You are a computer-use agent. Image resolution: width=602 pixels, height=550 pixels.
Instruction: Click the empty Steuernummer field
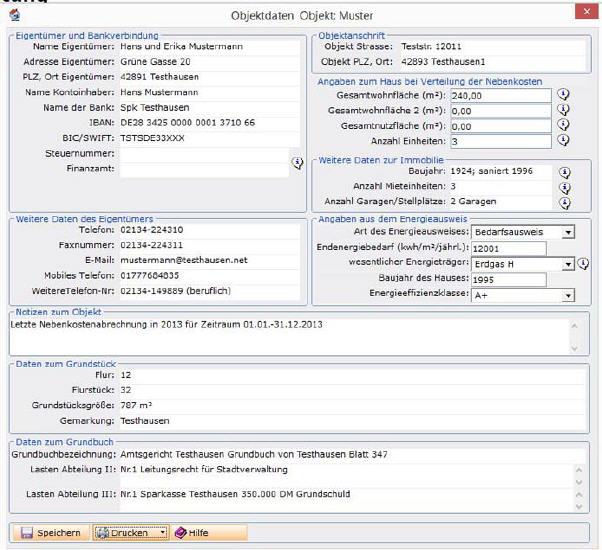(x=204, y=154)
